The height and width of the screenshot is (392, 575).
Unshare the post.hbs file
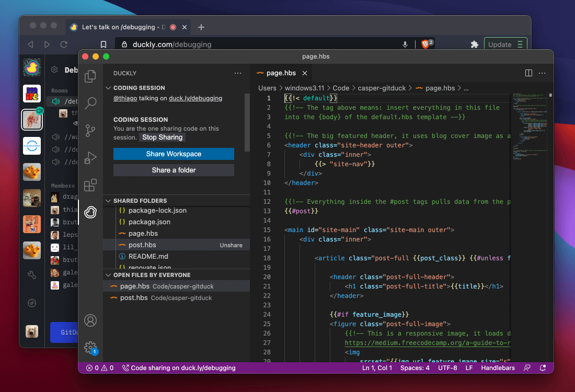coord(231,245)
